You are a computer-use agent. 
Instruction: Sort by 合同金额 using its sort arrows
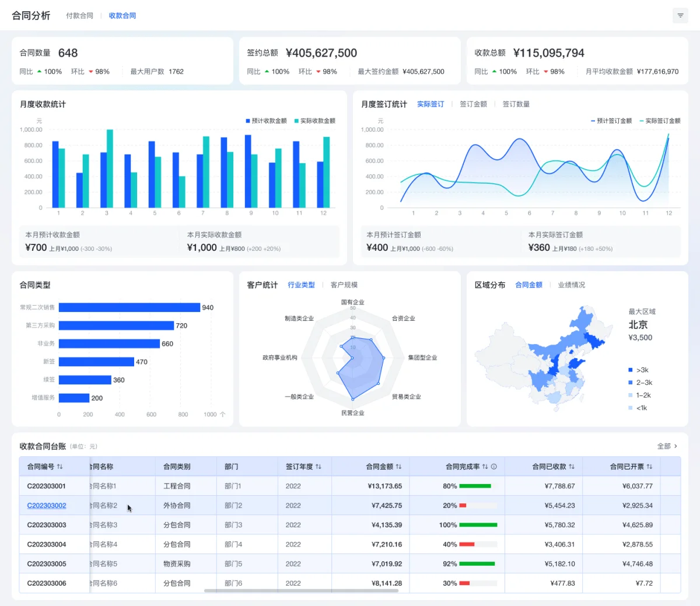point(398,467)
